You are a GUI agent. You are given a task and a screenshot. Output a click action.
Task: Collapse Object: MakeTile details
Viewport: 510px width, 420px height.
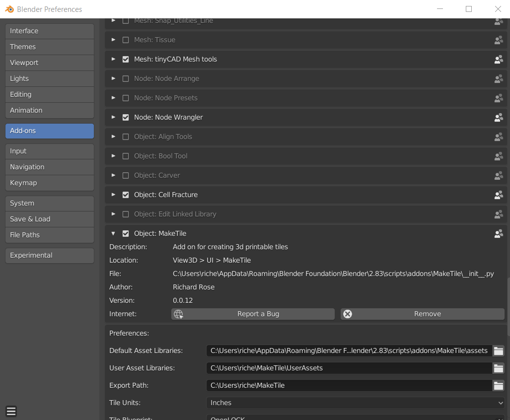click(113, 233)
